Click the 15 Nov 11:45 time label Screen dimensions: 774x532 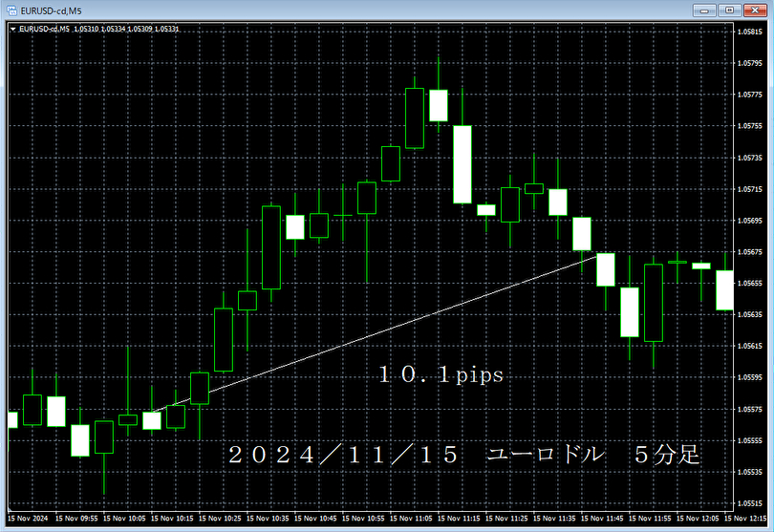pyautogui.click(x=602, y=519)
